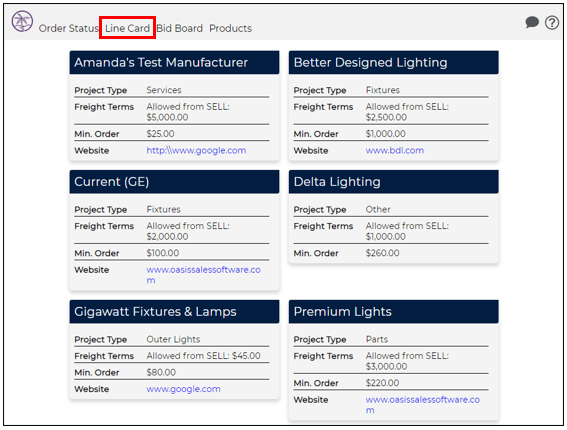The image size is (567, 430).
Task: Click the Allowed from SELL: $45.00 value
Action: click(203, 356)
